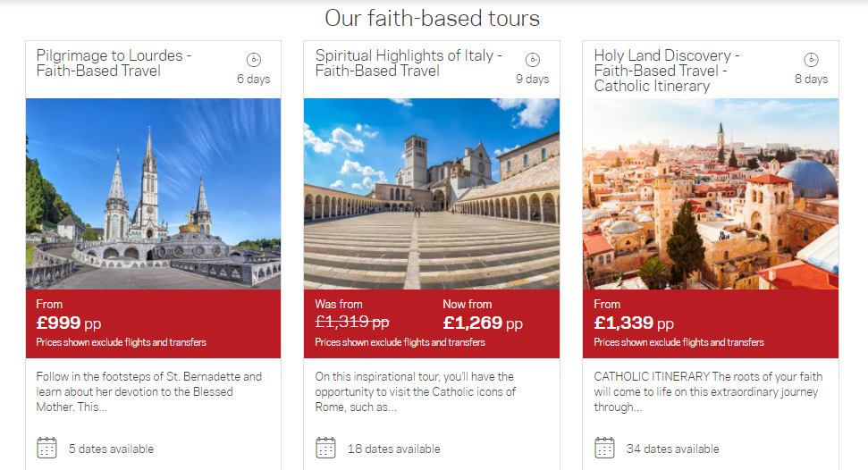Viewport: 868px width, 470px height.
Task: Select the Jerusalem rooftops photo
Action: click(x=711, y=194)
